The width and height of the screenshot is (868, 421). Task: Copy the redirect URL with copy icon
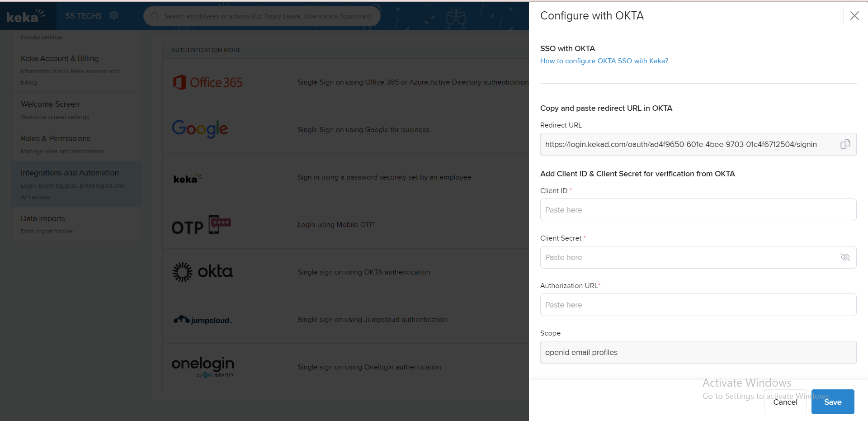coord(845,144)
